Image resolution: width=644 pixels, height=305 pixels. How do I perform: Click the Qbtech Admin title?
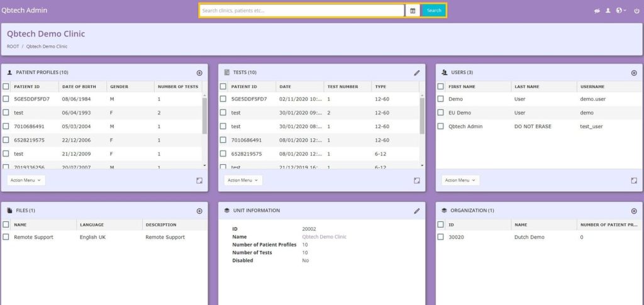coord(25,10)
